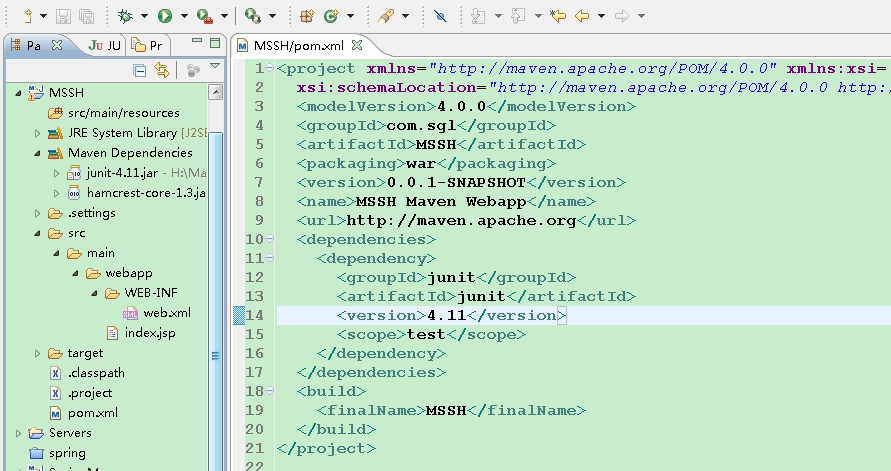Click the External Tools run icon
891x471 pixels.
(x=252, y=16)
